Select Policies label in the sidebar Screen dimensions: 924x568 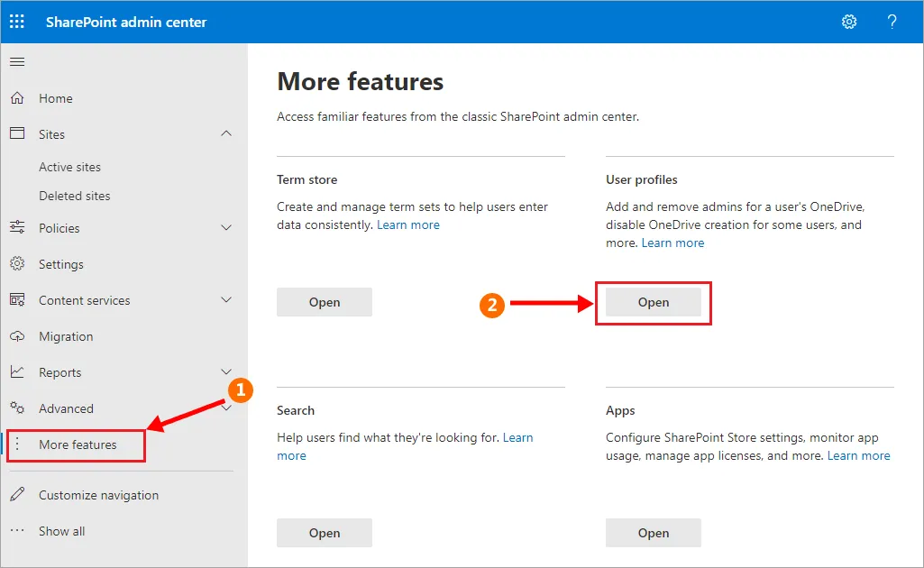59,228
